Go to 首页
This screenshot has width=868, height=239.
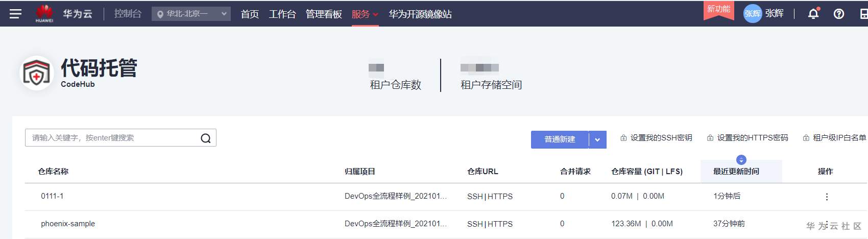pyautogui.click(x=250, y=14)
